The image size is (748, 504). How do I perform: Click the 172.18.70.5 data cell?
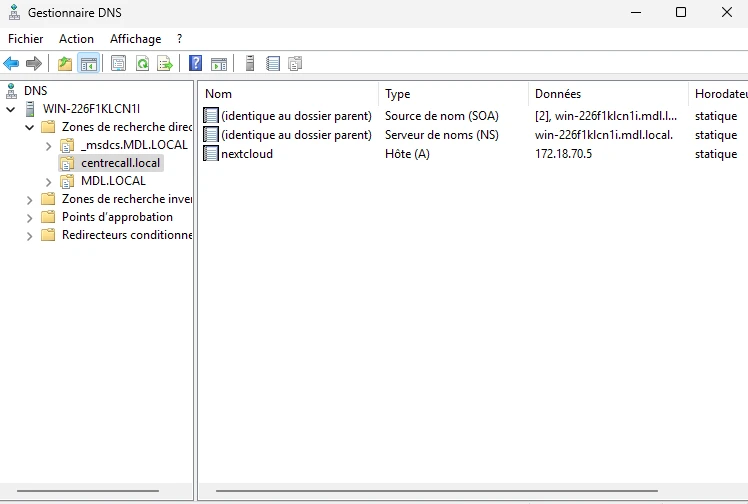(563, 154)
